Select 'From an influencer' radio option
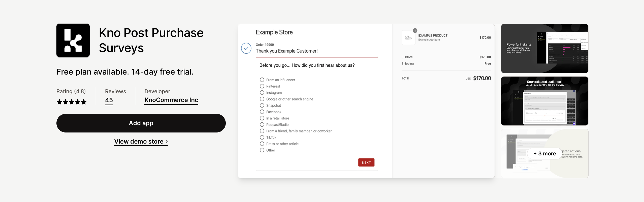 coord(262,80)
